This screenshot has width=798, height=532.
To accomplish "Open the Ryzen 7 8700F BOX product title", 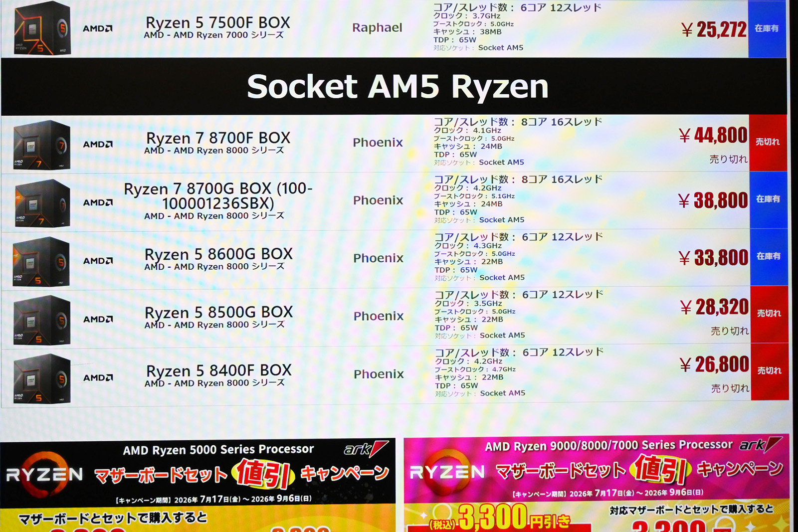I will [x=218, y=138].
